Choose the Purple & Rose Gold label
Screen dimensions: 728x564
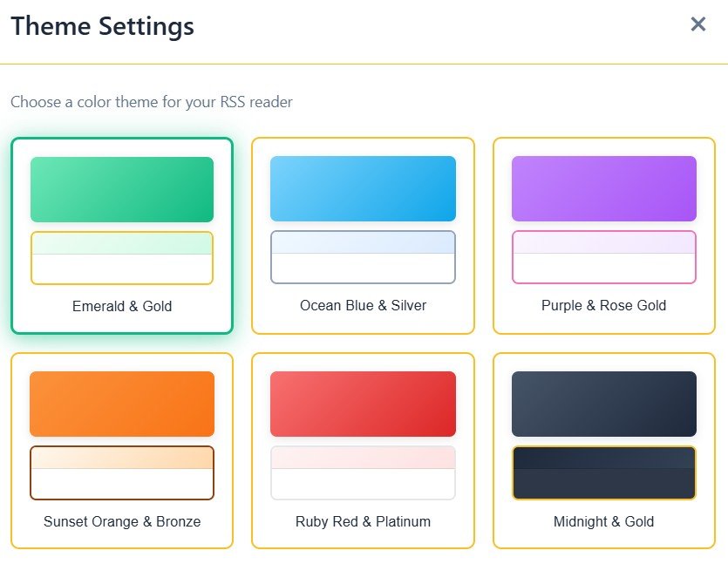click(603, 306)
